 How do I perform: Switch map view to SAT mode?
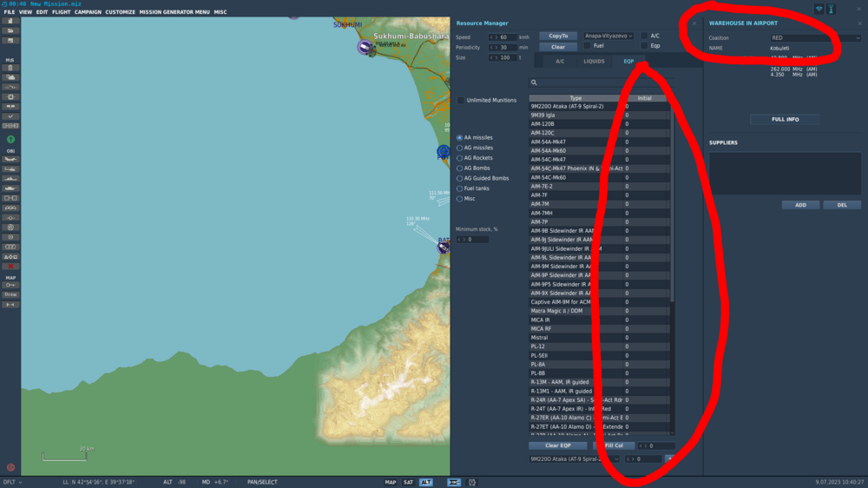coord(408,483)
